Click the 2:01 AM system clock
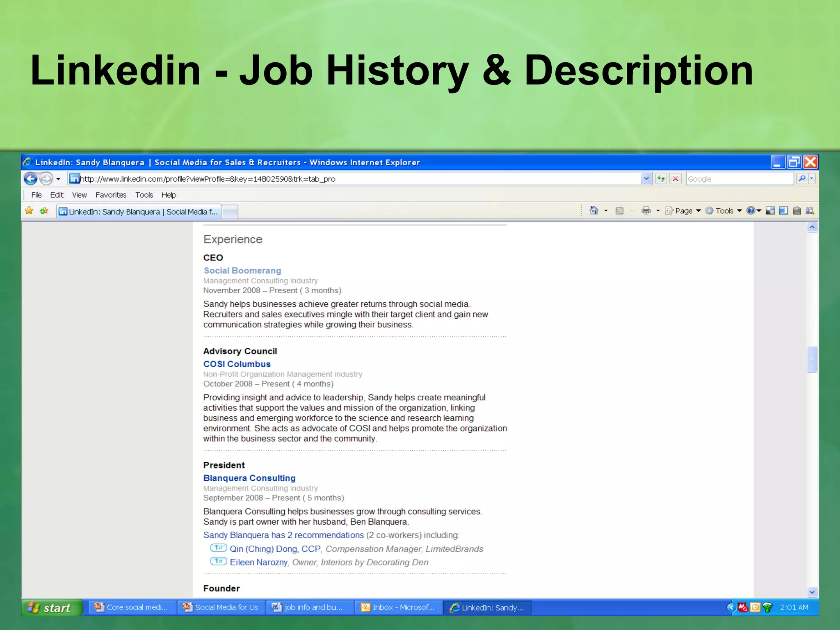This screenshot has width=840, height=630. pos(794,607)
